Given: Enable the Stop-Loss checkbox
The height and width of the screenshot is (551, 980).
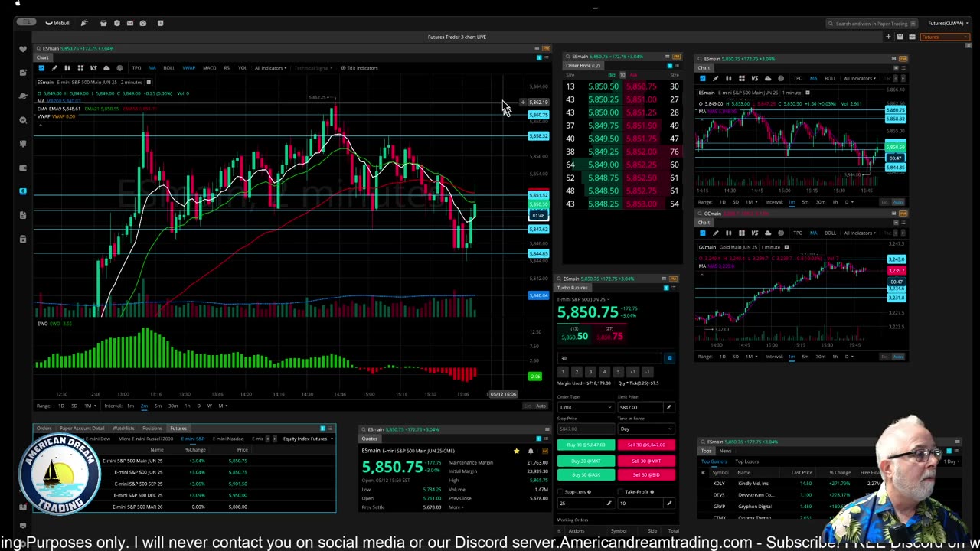Looking at the screenshot, I should tap(560, 491).
